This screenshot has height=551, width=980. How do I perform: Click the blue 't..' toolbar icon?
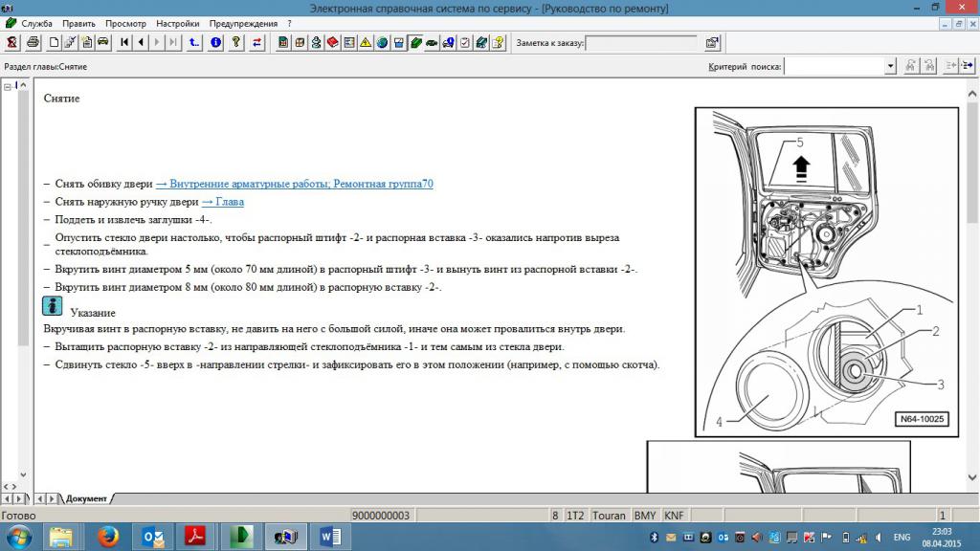(194, 42)
